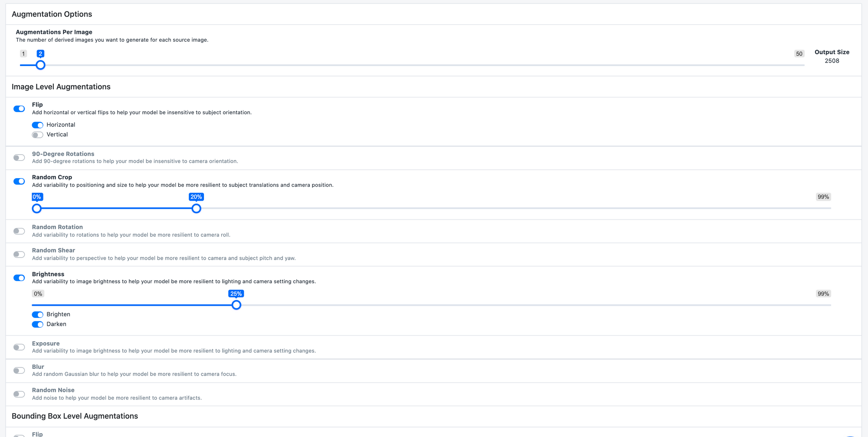Click the 99% label on the Brightness slider
Screen dimensions: 868x437
point(823,294)
